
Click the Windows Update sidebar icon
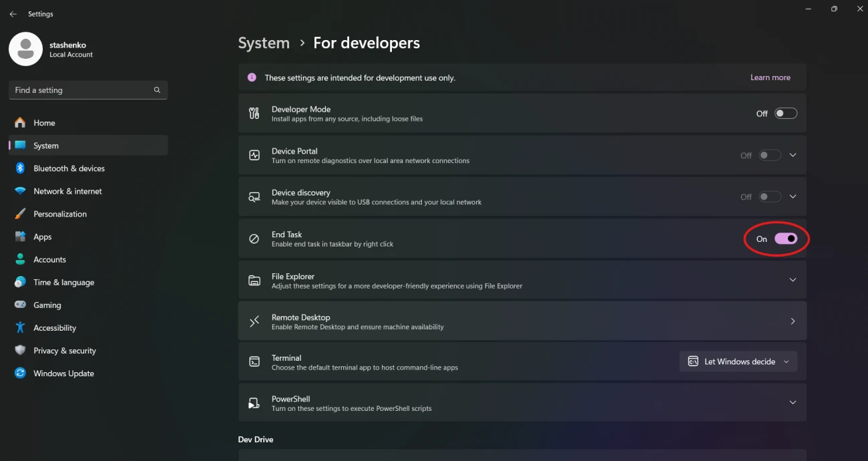pyautogui.click(x=20, y=373)
